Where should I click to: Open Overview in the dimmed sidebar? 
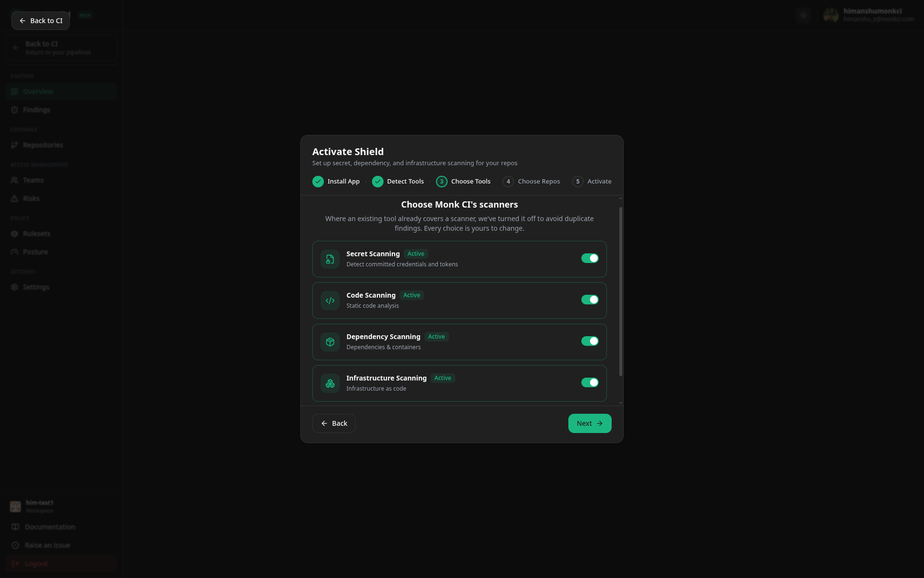[x=62, y=92]
